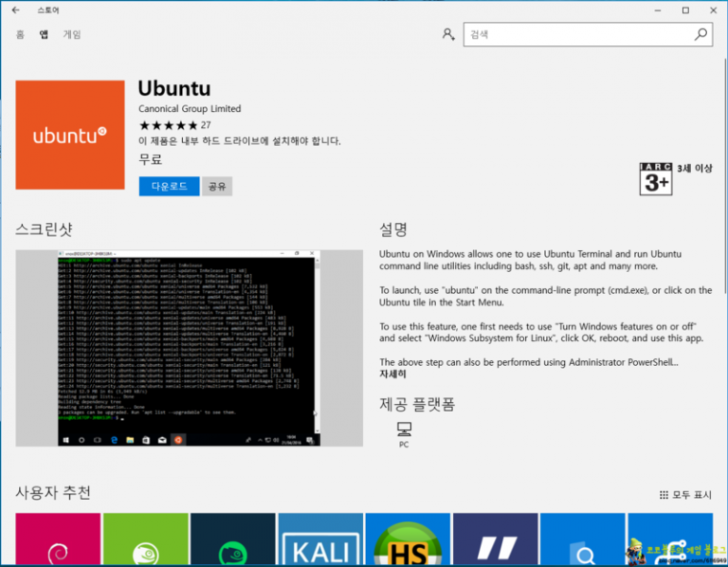This screenshot has height=567, width=728.
Task: Open the green openSUSE app tile
Action: pyautogui.click(x=146, y=540)
